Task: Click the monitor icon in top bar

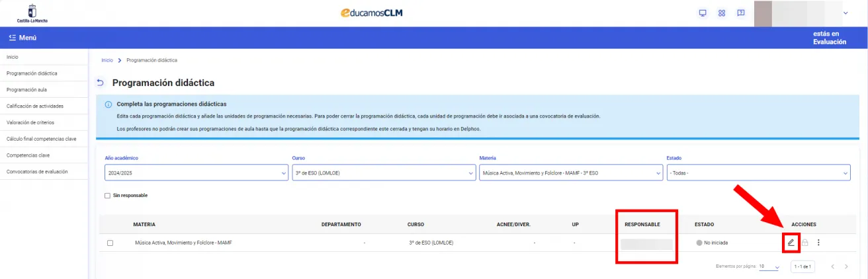Action: pos(703,13)
